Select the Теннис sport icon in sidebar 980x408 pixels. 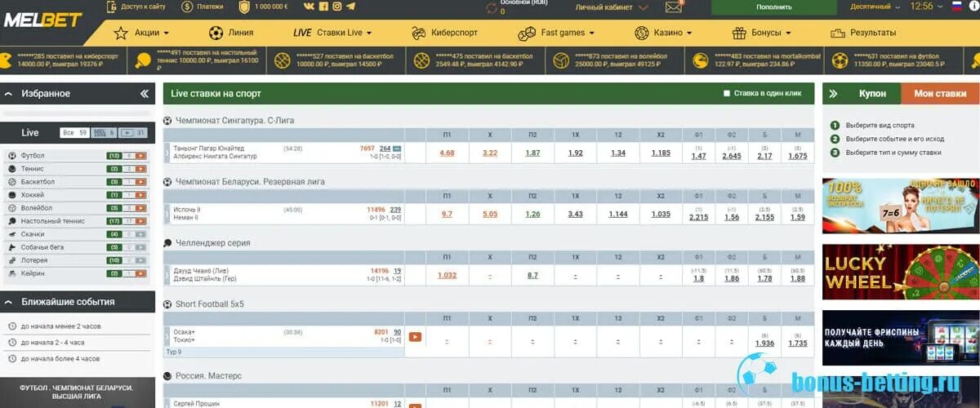click(12, 168)
